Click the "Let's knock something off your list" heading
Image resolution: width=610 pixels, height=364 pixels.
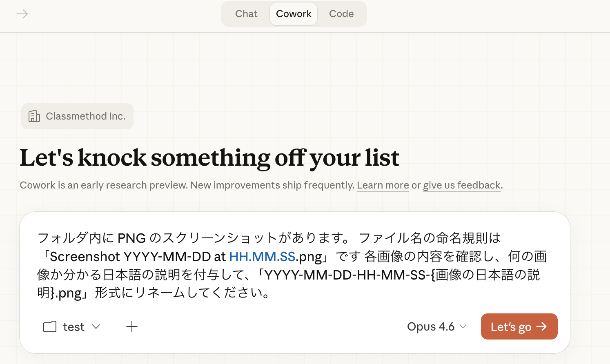[209, 158]
